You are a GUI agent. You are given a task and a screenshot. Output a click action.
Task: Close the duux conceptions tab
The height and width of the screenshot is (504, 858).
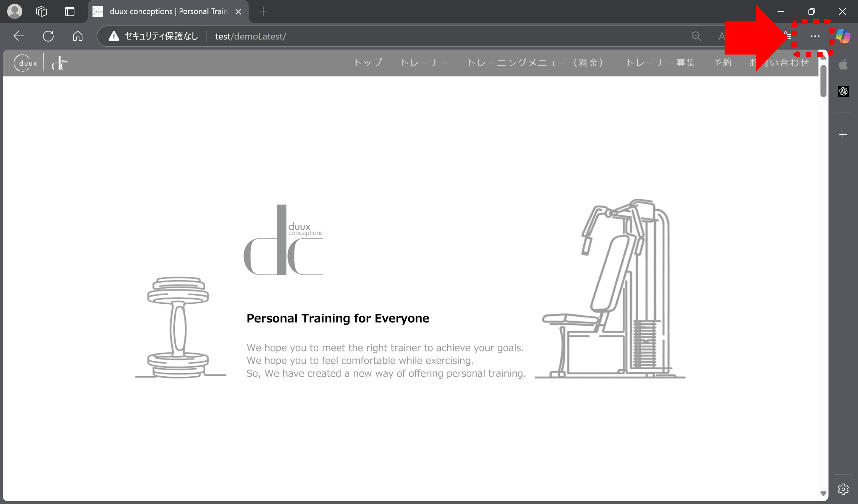238,12
